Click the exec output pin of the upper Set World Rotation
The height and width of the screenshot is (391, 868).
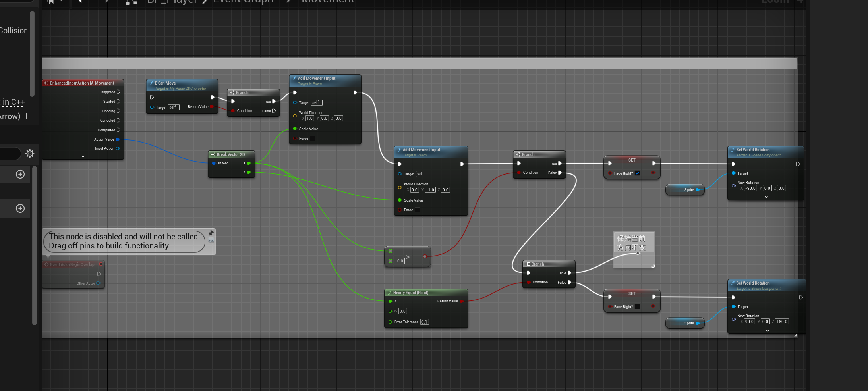coord(798,164)
